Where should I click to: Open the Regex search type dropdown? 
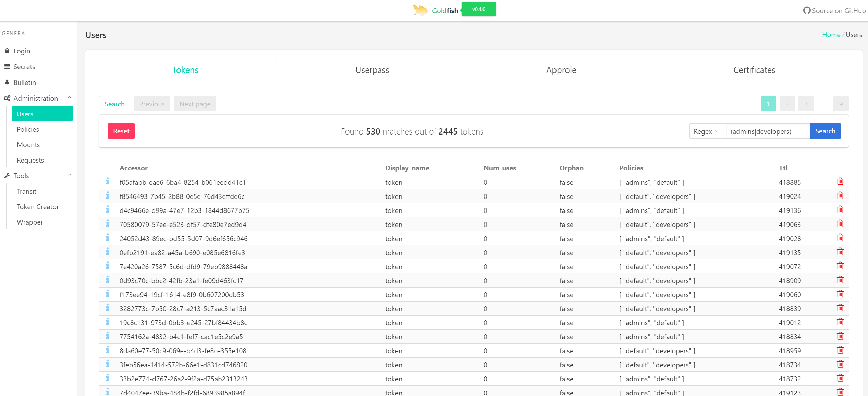pyautogui.click(x=707, y=131)
